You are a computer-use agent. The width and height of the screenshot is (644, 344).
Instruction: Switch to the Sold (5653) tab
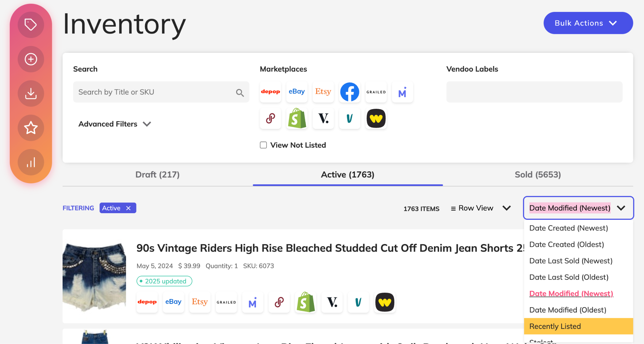[538, 175]
